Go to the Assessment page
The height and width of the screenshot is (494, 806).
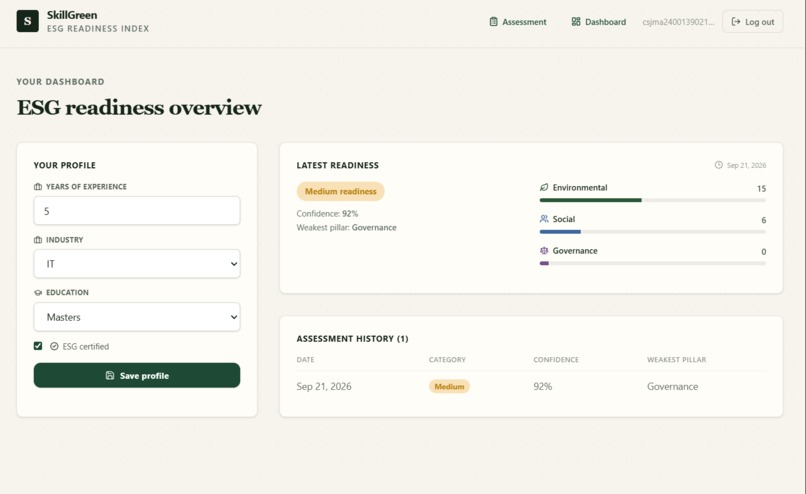click(x=518, y=22)
